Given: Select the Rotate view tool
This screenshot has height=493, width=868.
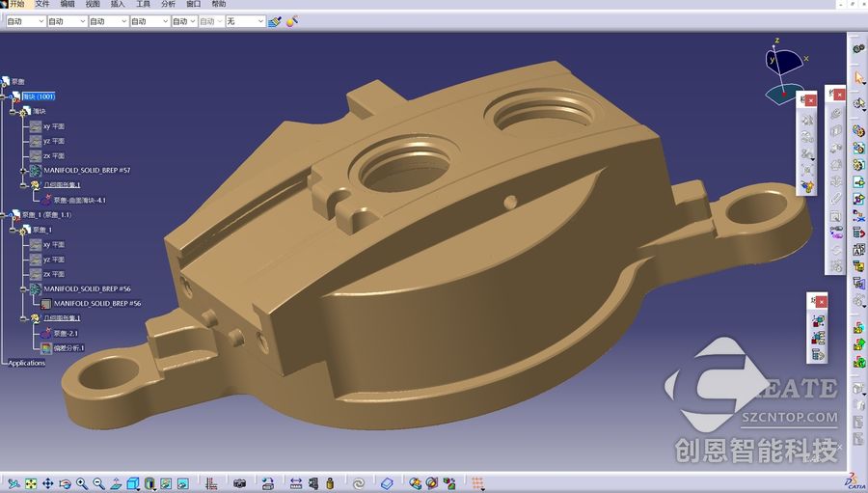Looking at the screenshot, I should pyautogui.click(x=65, y=483).
